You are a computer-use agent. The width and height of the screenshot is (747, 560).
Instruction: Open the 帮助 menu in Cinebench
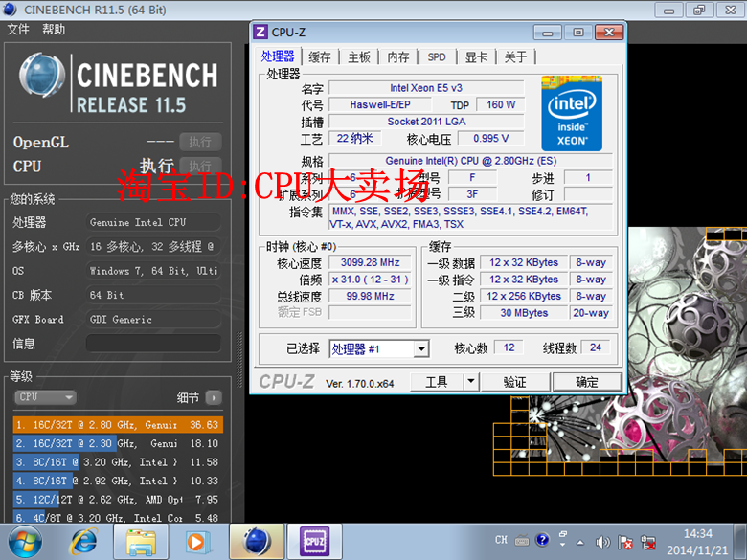(x=54, y=30)
